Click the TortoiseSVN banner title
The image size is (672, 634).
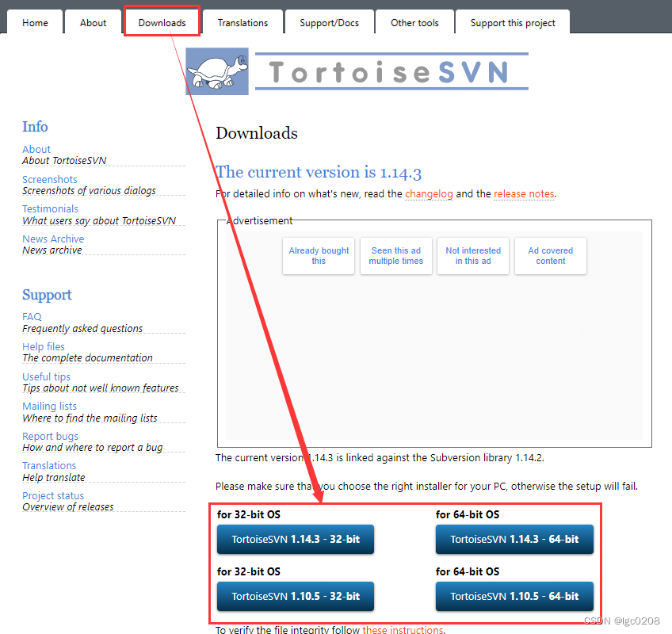pyautogui.click(x=391, y=71)
